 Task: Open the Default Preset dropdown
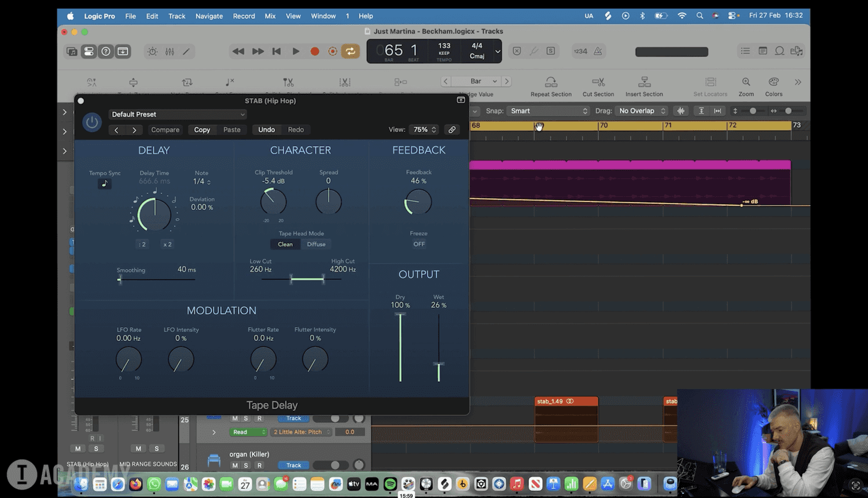(x=178, y=115)
